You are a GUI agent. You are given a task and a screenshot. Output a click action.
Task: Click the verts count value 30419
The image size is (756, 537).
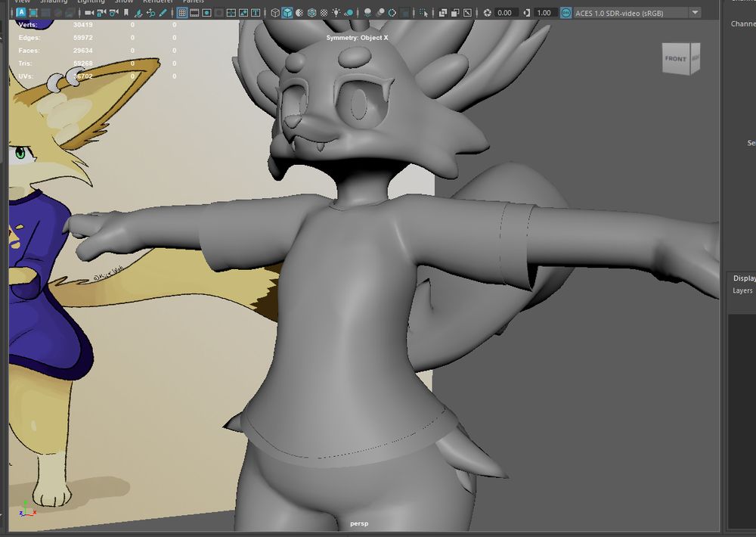click(x=83, y=25)
